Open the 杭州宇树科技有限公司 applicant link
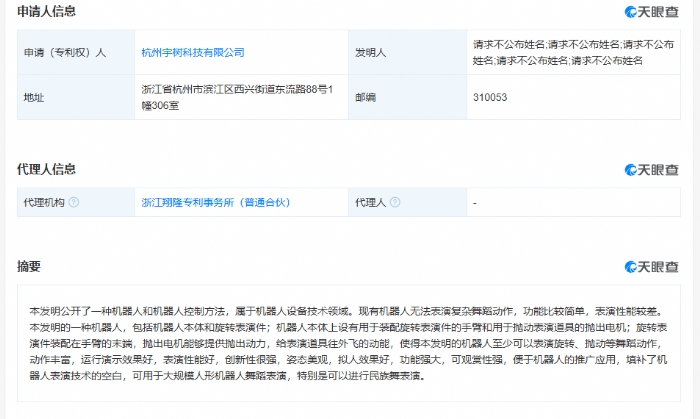Viewport: 700px width, 419px height. [x=193, y=53]
